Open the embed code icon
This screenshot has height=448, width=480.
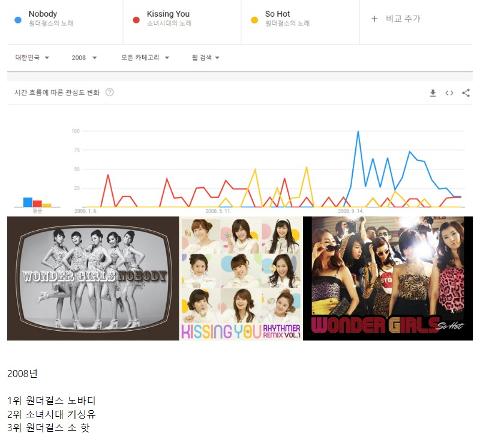(449, 93)
